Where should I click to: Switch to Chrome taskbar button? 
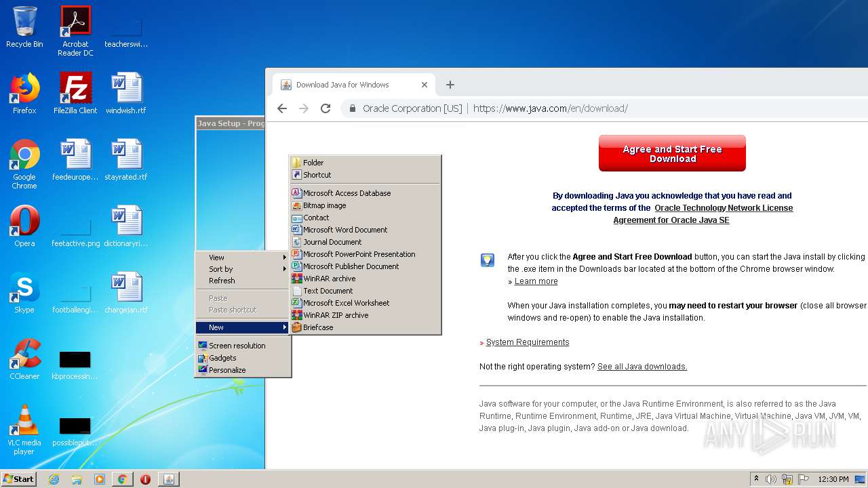(x=122, y=479)
